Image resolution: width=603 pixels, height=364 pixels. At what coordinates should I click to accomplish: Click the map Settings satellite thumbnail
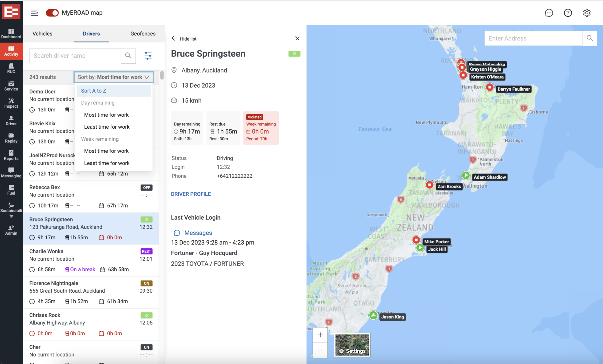point(352,345)
